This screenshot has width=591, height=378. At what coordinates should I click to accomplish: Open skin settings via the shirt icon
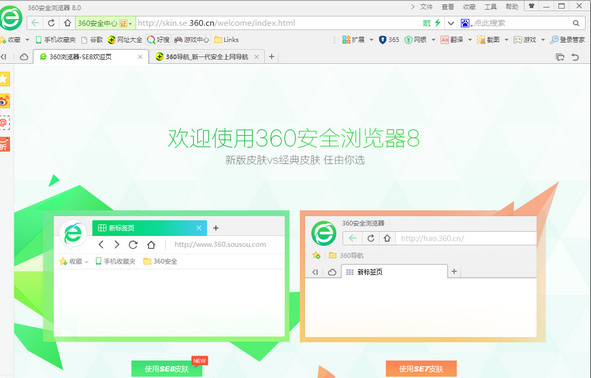point(532,6)
